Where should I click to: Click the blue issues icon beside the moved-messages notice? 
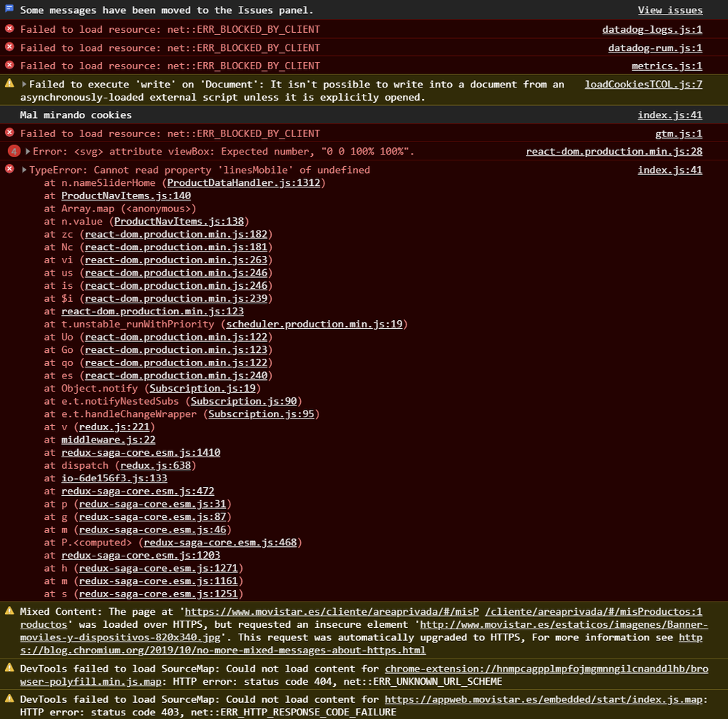click(9, 9)
